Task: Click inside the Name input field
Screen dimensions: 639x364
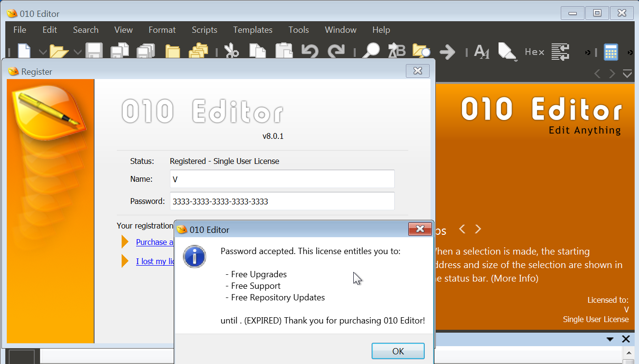Action: (x=282, y=179)
